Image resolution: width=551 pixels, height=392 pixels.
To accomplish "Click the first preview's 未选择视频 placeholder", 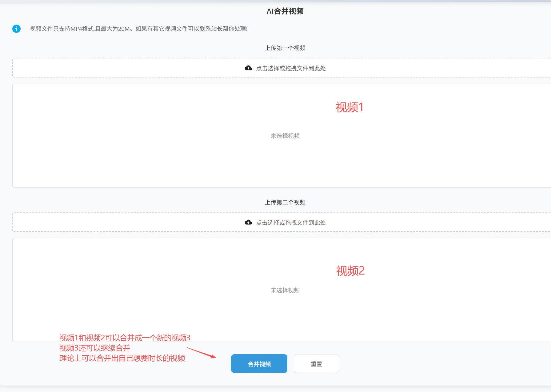I will pos(285,136).
